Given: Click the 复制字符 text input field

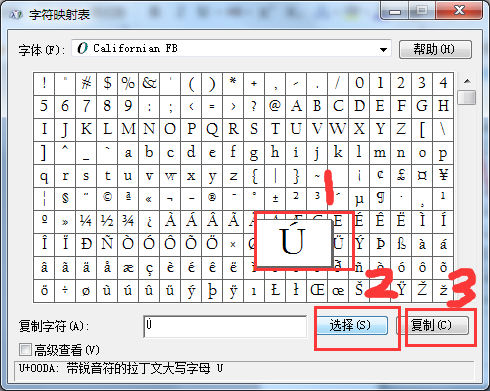Looking at the screenshot, I should point(225,327).
